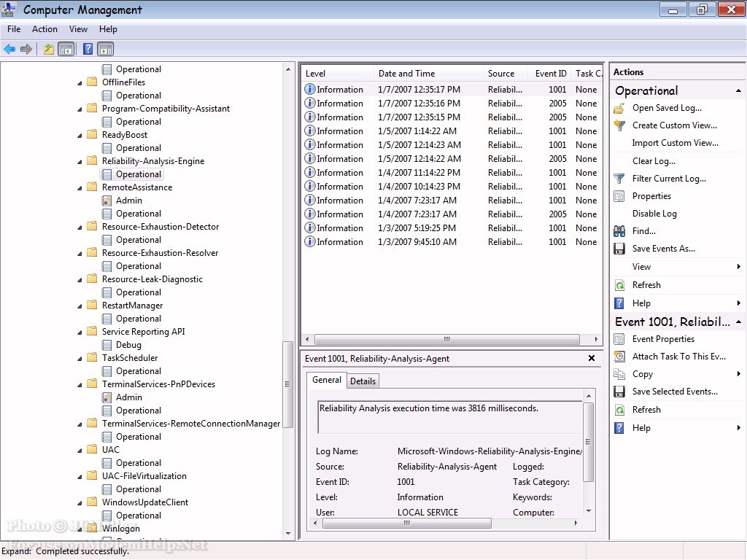Click the console tree vertical scrollbar thumb
Viewport: 747px width, 560px height.
(287, 384)
